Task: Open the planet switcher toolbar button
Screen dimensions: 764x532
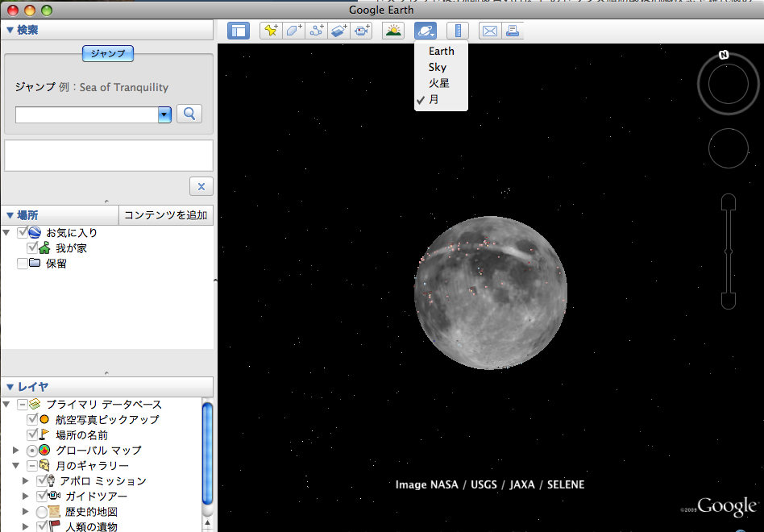Action: click(426, 31)
